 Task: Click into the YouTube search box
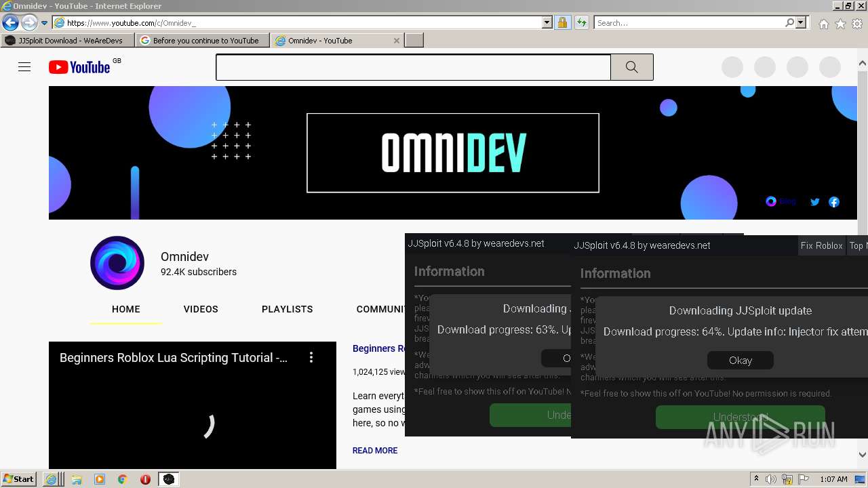414,67
